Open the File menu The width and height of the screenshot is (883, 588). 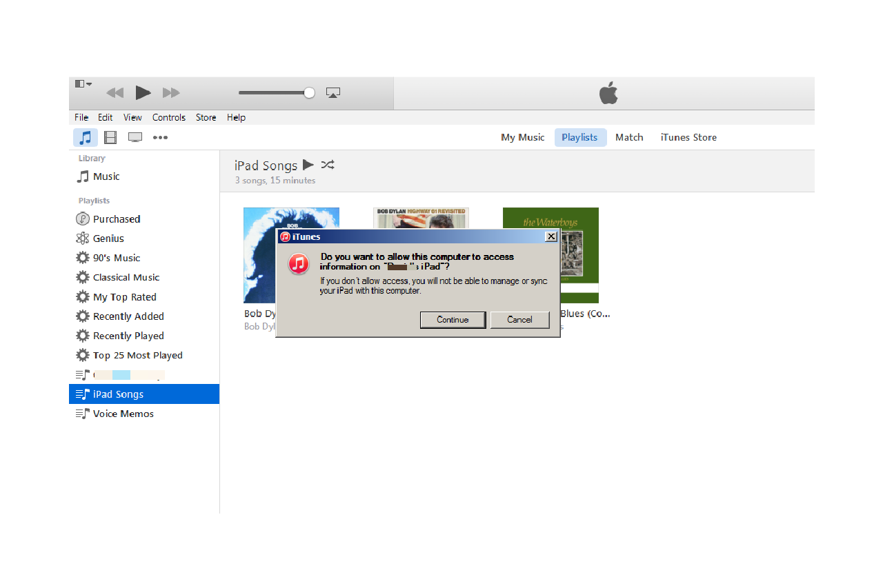coord(81,117)
